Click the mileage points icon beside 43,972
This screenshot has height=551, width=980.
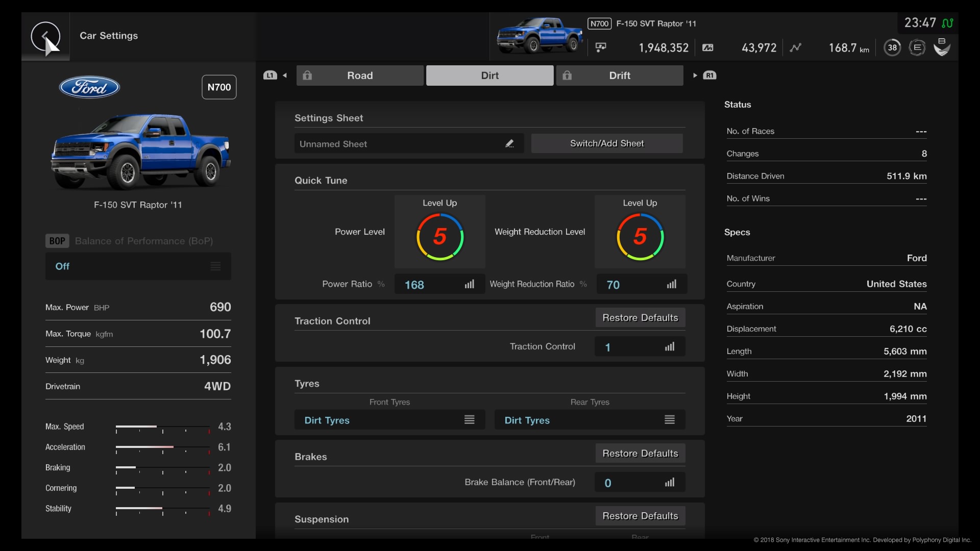pyautogui.click(x=707, y=47)
